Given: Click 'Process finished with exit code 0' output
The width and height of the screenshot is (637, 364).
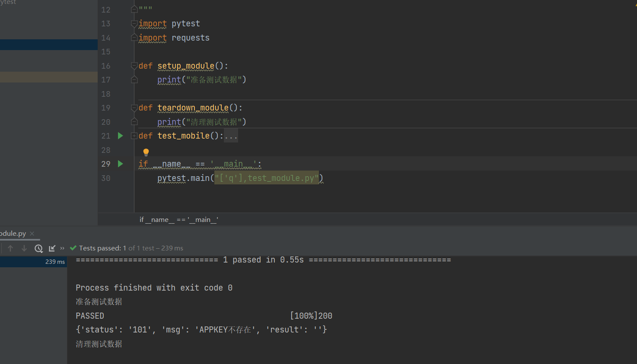Looking at the screenshot, I should 154,288.
